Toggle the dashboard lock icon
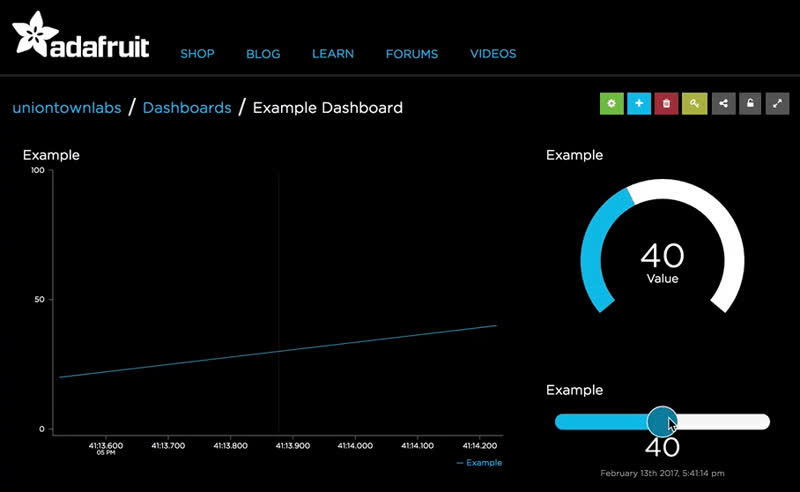 pyautogui.click(x=750, y=104)
